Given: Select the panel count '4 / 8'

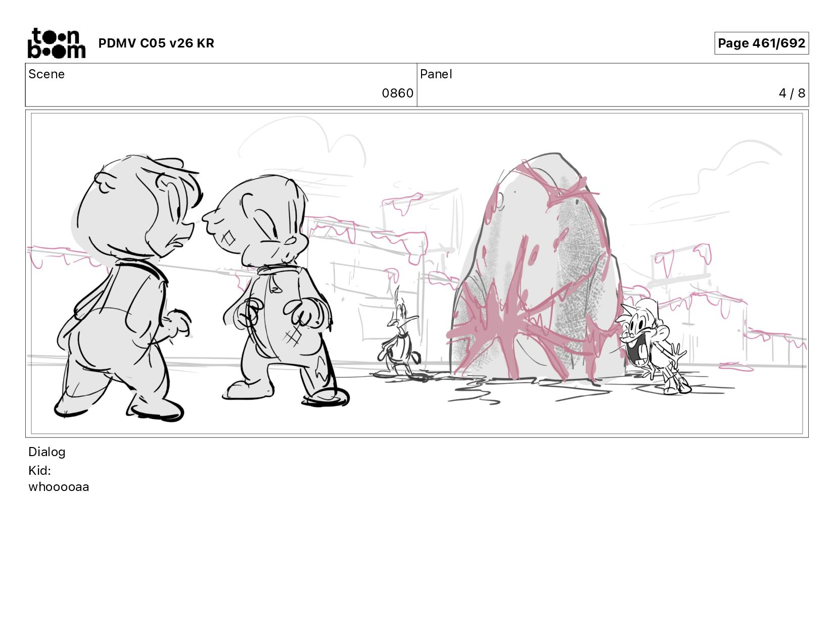Looking at the screenshot, I should coord(792,93).
